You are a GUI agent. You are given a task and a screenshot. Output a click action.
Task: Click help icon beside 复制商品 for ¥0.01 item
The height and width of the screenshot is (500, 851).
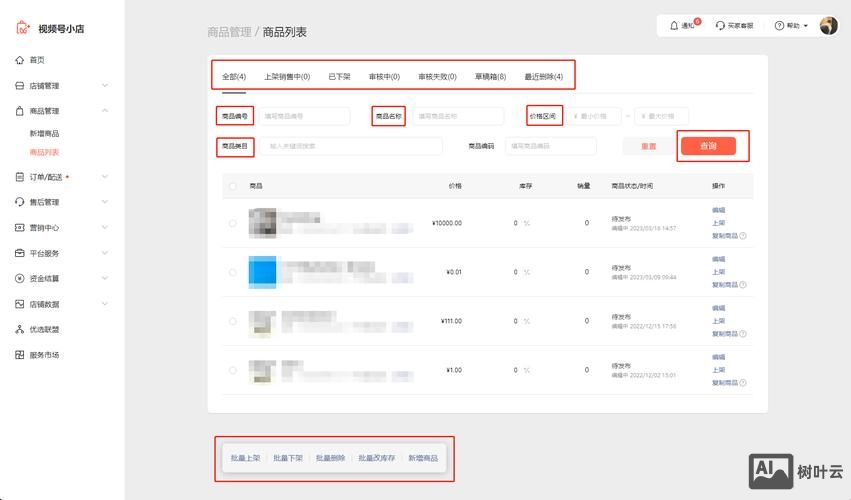743,284
